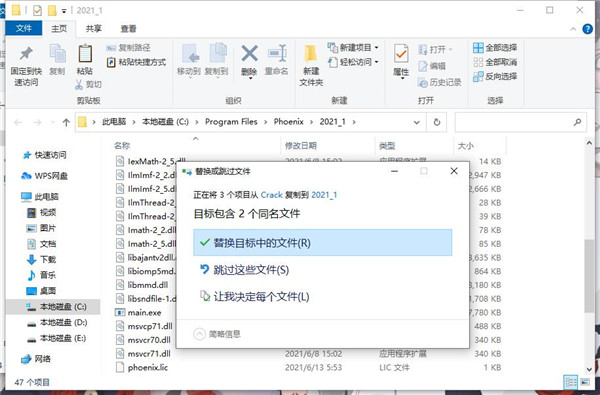This screenshot has height=395, width=600.
Task: Switch to large icons view icon
Action: (585, 382)
